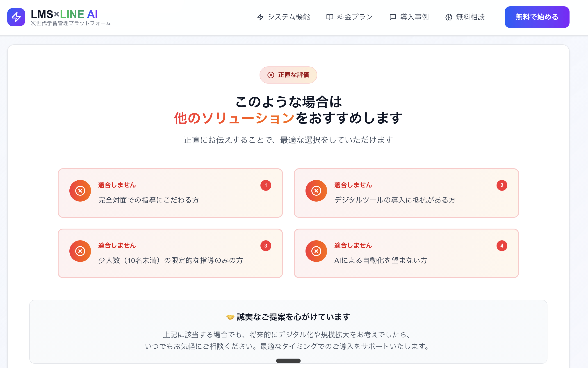588x368 pixels.
Task: Click number 4 badge on last card
Action: [x=501, y=245]
